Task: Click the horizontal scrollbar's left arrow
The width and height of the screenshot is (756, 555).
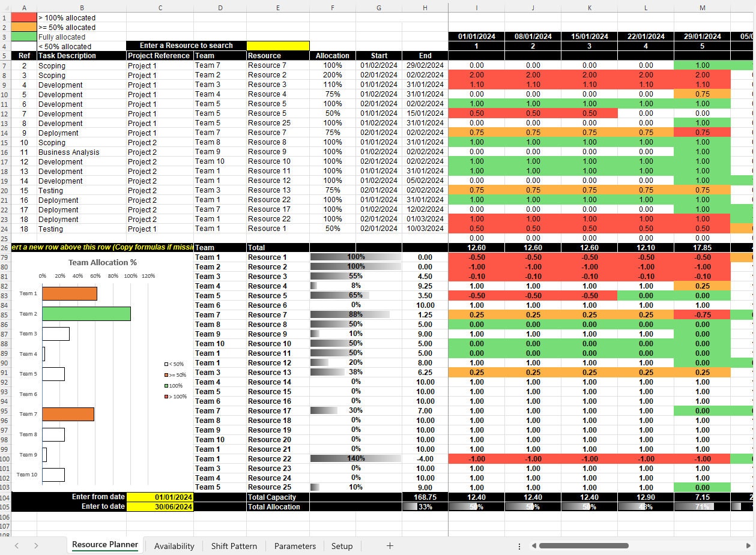Action: (534, 546)
